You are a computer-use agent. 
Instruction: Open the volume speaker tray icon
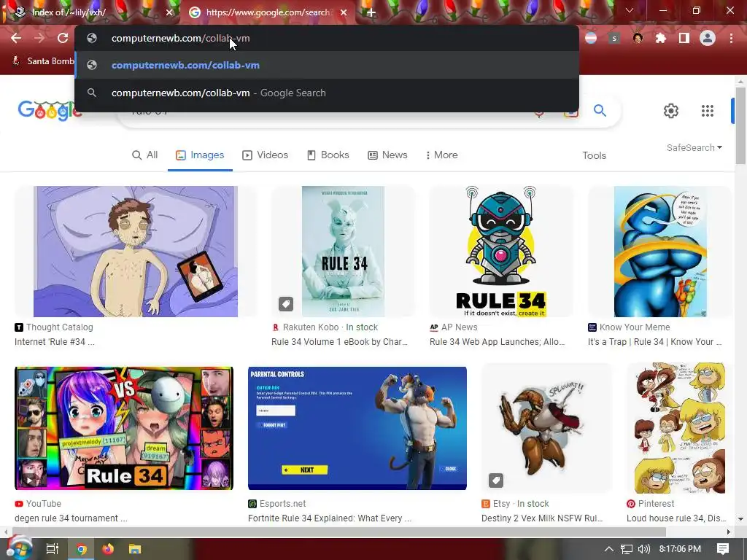pyautogui.click(x=643, y=549)
